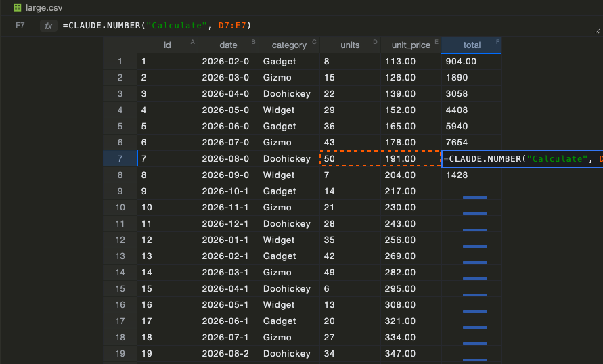Click the cell containing 904.00

click(x=472, y=62)
